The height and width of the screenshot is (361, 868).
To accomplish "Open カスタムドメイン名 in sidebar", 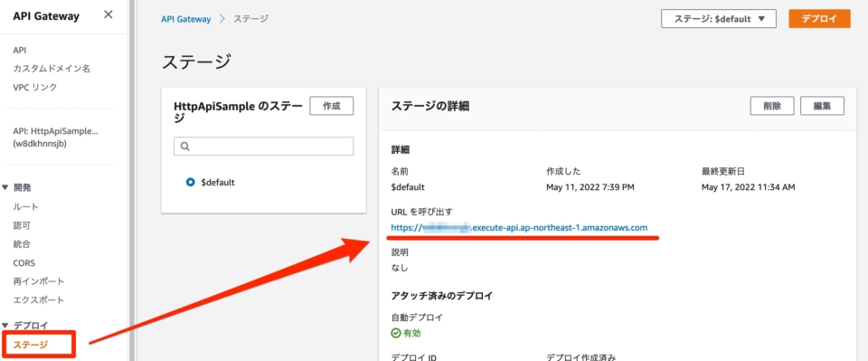I will pyautogui.click(x=52, y=69).
